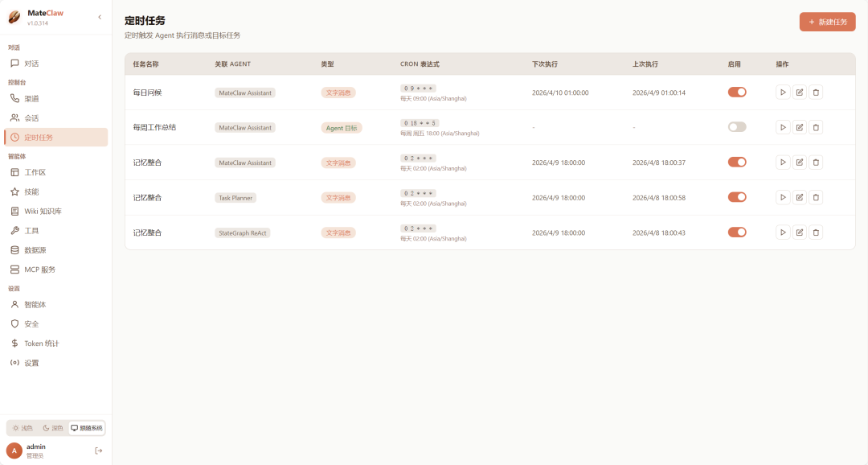This screenshot has width=868, height=465.
Task: Click the MateClaw logo icon
Action: [x=14, y=18]
